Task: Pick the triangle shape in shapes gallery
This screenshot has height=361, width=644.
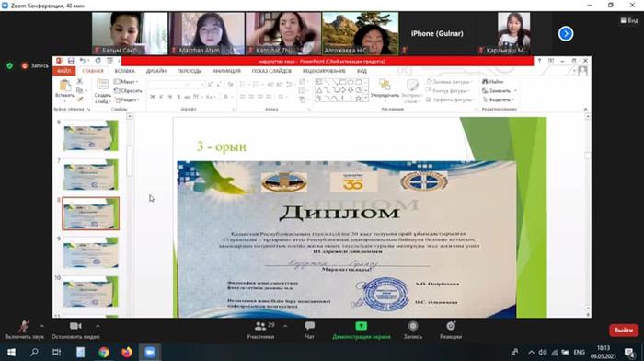Action: click(x=318, y=90)
